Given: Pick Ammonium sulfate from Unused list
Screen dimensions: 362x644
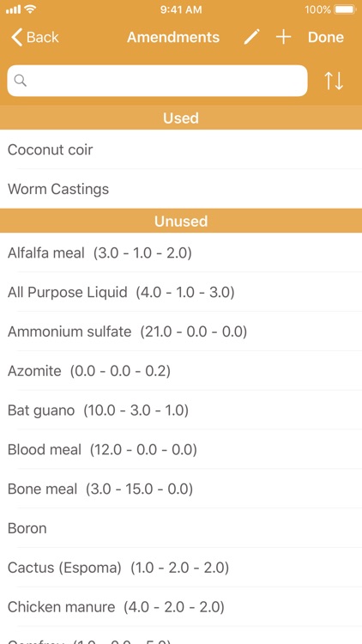Looking at the screenshot, I should (x=181, y=331).
